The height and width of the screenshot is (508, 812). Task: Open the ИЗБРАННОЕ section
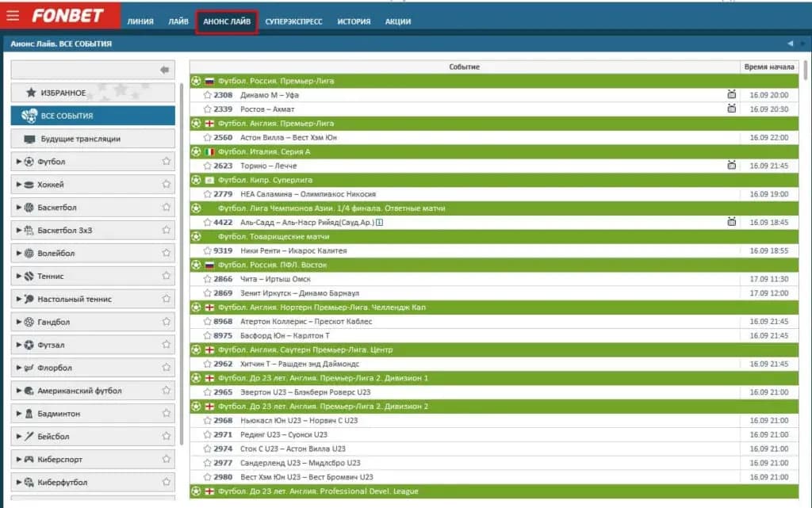(x=93, y=93)
